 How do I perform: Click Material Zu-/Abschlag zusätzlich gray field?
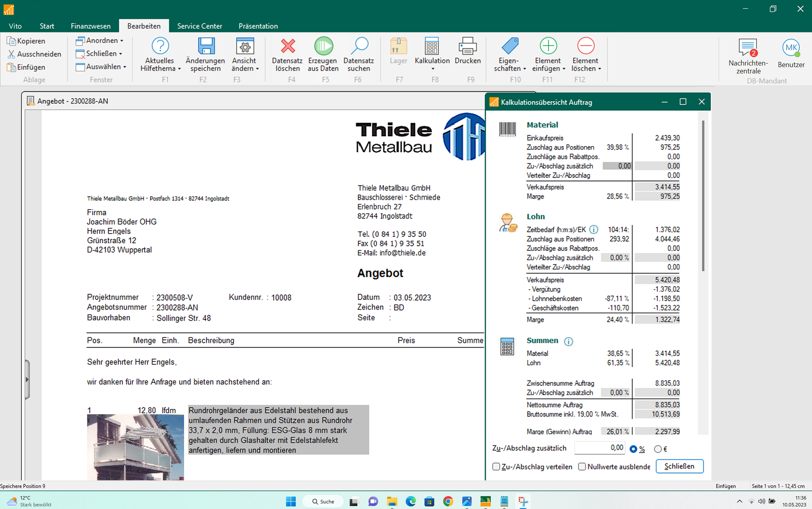pyautogui.click(x=617, y=166)
